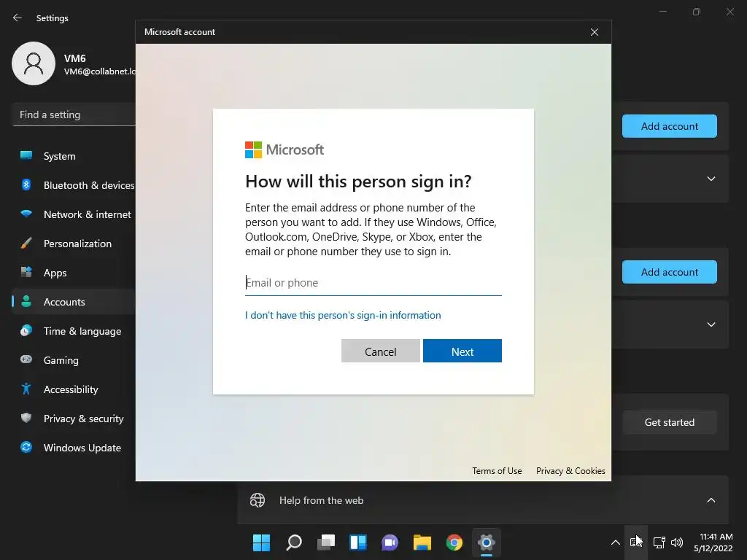Open taskbar Search

tap(293, 542)
